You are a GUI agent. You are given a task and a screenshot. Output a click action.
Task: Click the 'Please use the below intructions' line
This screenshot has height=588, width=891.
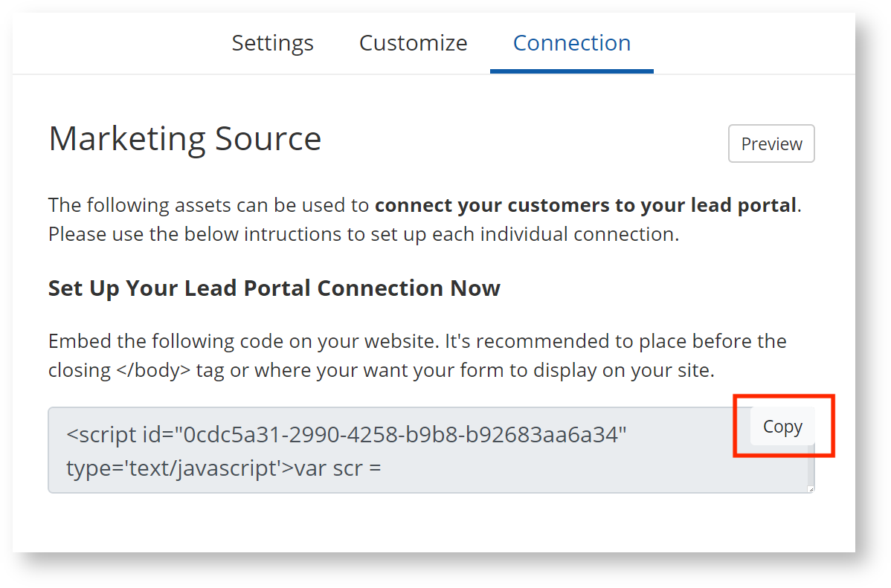[363, 234]
